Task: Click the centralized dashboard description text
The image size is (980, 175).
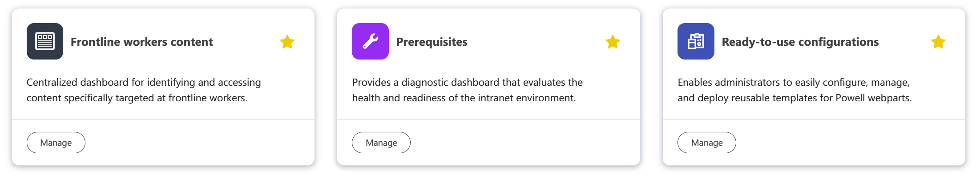Action: (144, 90)
